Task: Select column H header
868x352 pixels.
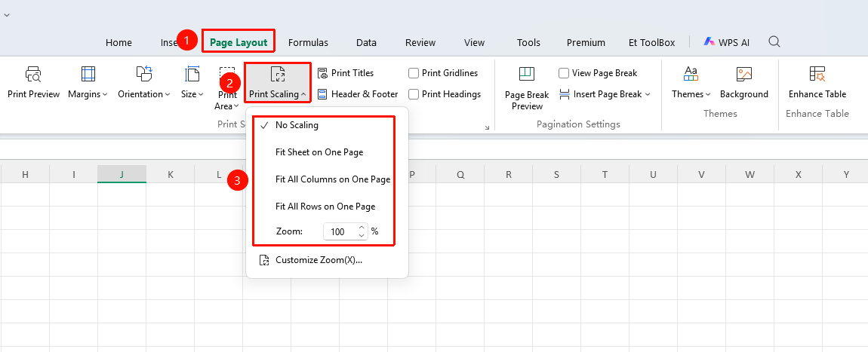Action: [25, 174]
